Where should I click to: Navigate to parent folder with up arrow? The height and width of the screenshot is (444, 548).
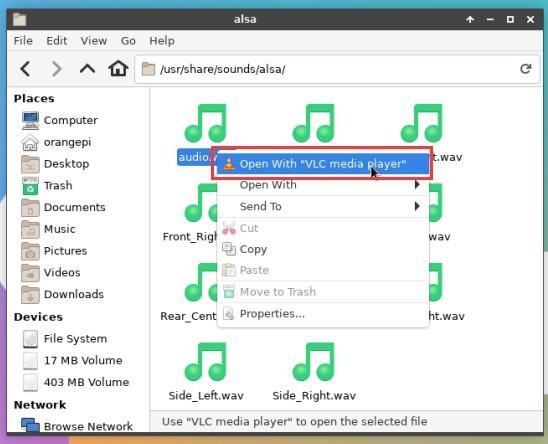tap(87, 69)
